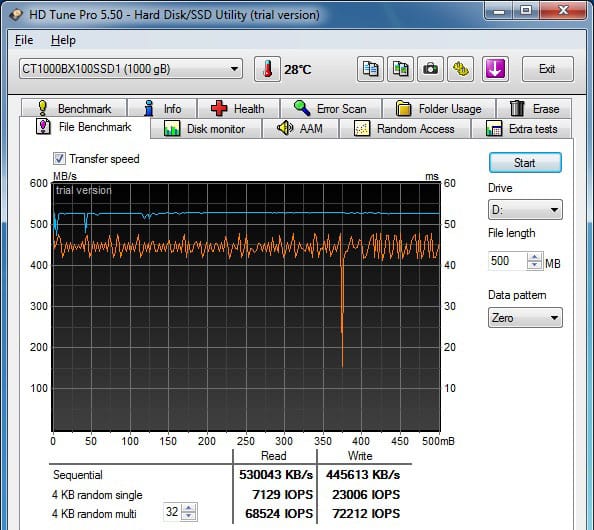Copy text results to clipboard icon
The image size is (594, 530).
pos(370,69)
